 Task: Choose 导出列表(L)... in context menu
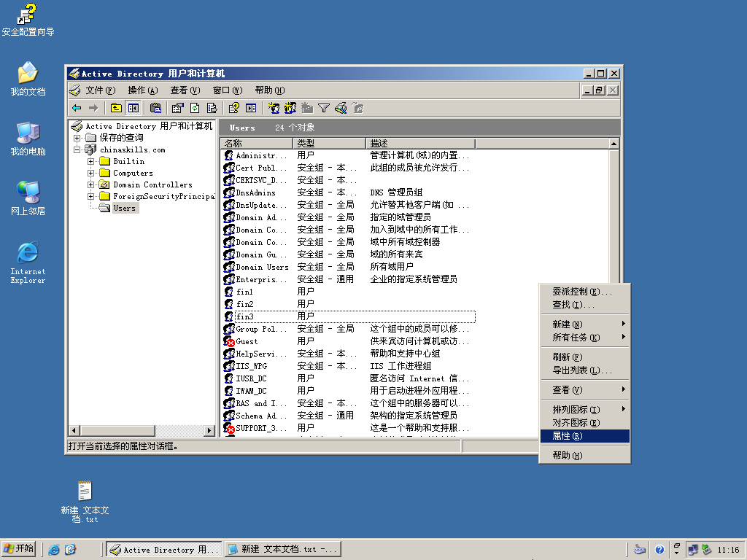click(585, 370)
